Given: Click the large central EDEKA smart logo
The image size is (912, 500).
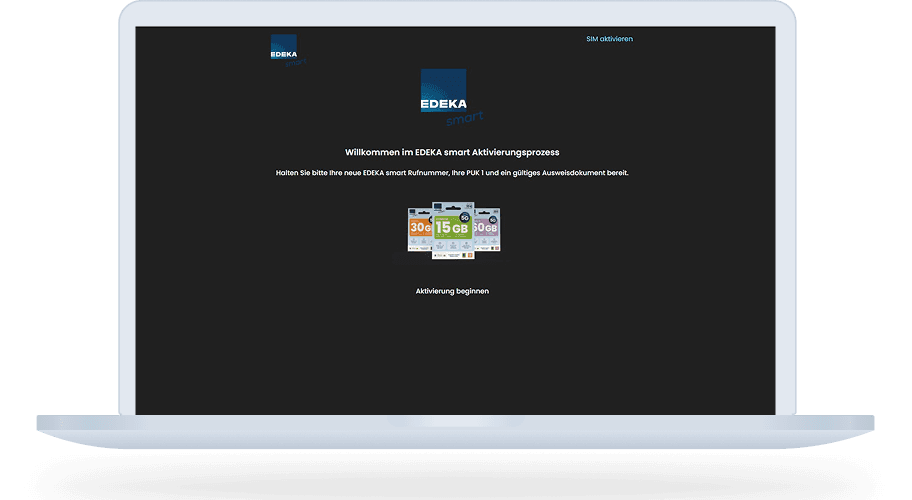Looking at the screenshot, I should [x=452, y=98].
